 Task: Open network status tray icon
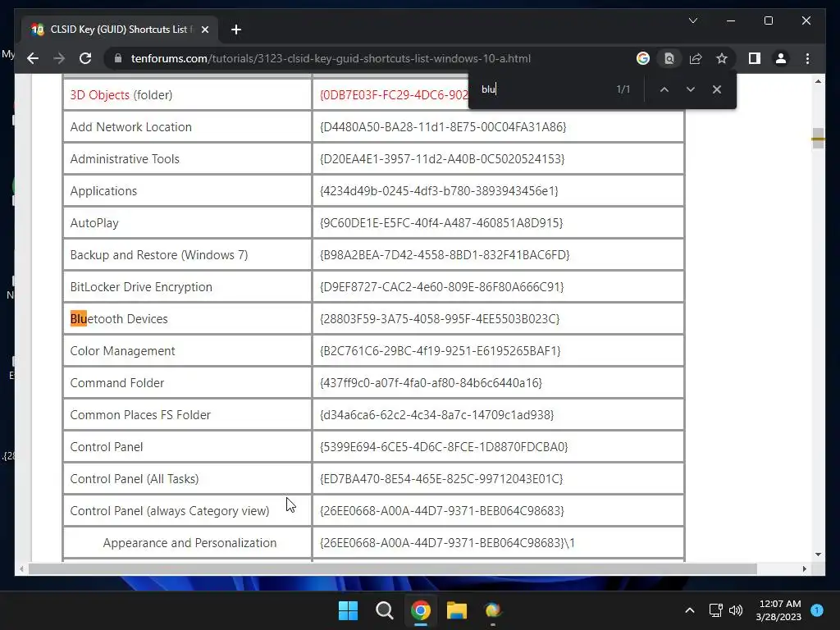coord(715,610)
